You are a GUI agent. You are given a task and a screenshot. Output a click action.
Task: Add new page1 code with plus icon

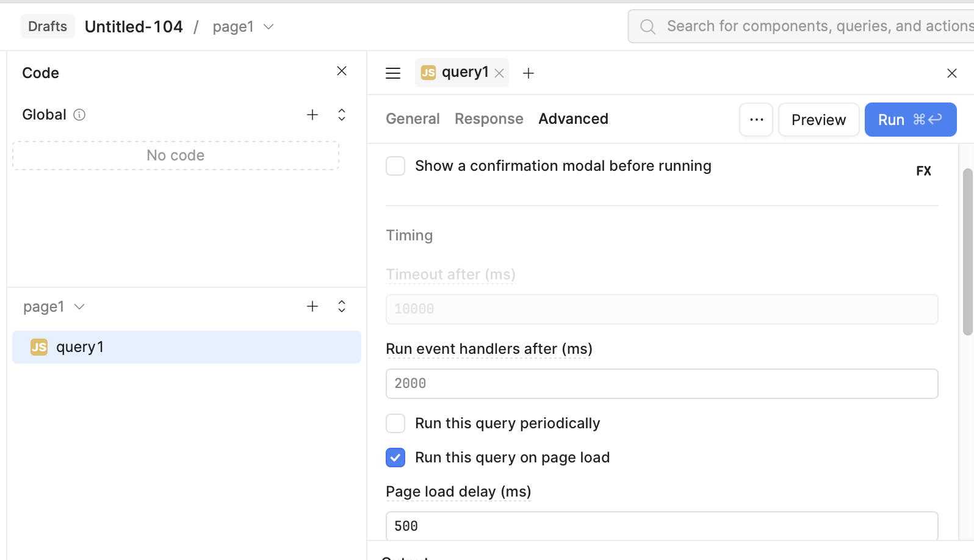(312, 306)
